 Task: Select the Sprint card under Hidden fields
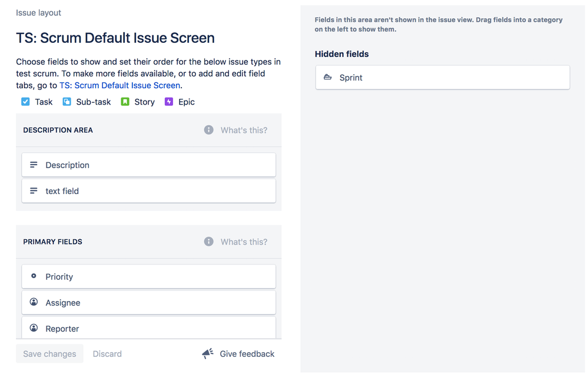(x=442, y=77)
